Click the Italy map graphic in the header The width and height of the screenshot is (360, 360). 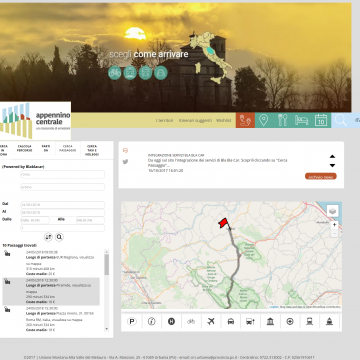click(211, 57)
